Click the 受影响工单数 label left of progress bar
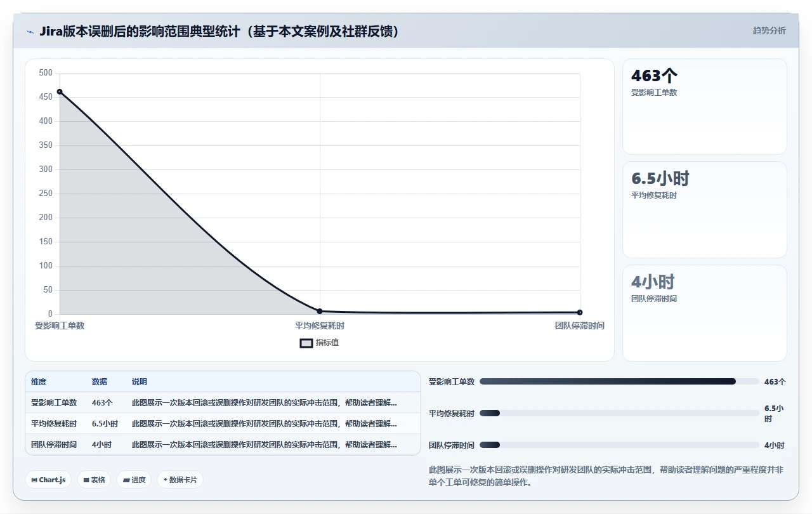812x514 pixels. [x=452, y=381]
